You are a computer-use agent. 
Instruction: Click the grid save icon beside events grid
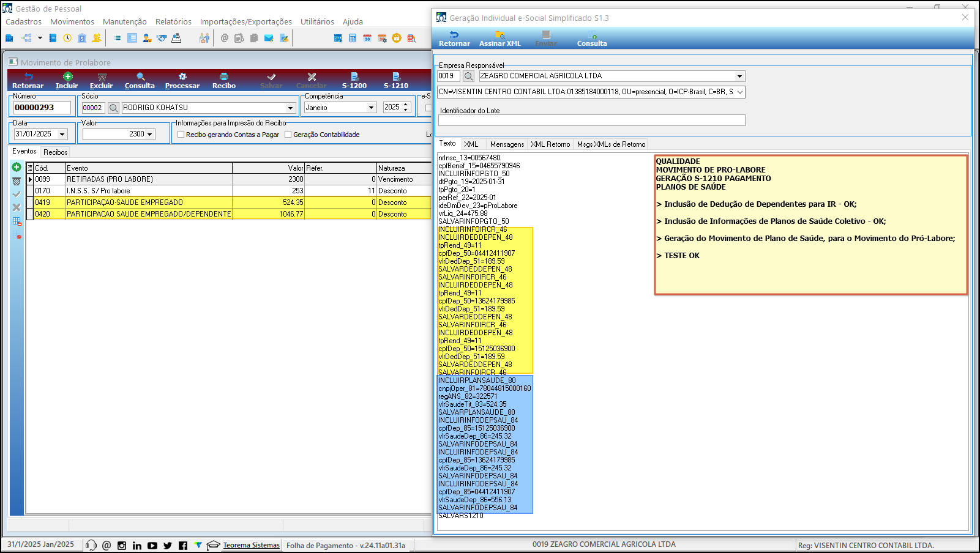click(17, 221)
